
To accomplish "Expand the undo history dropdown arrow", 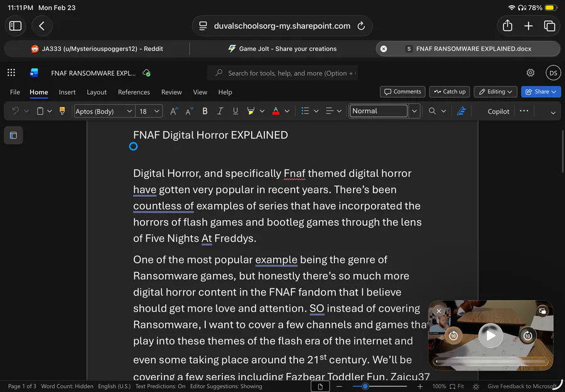I will pos(26,111).
